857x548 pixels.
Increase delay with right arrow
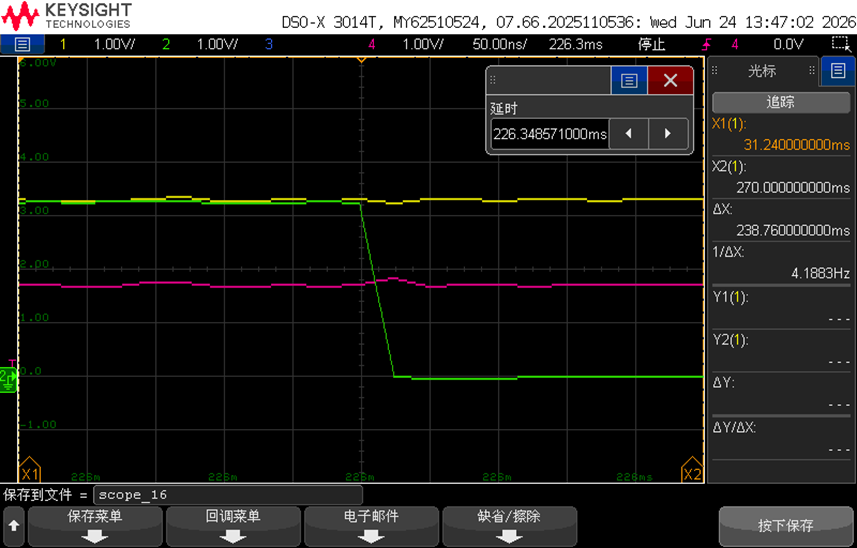click(668, 134)
